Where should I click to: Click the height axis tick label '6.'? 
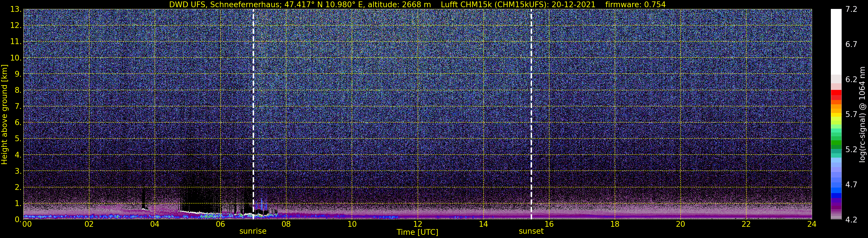[x=18, y=123]
